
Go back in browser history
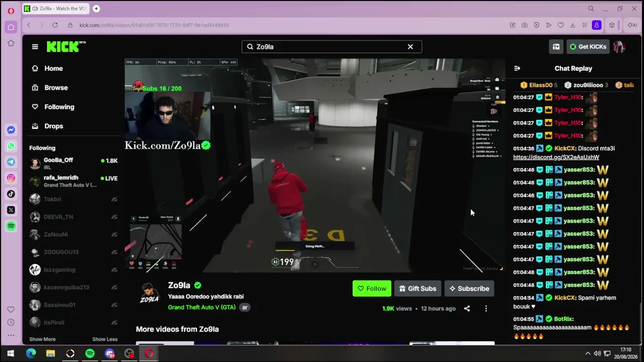[x=29, y=25]
